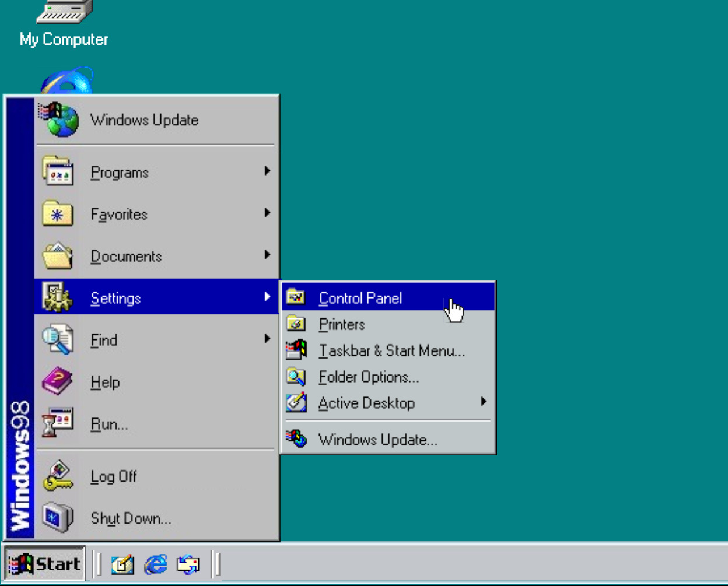This screenshot has width=728, height=586.
Task: Click the Run hourglass window icon
Action: tap(58, 423)
